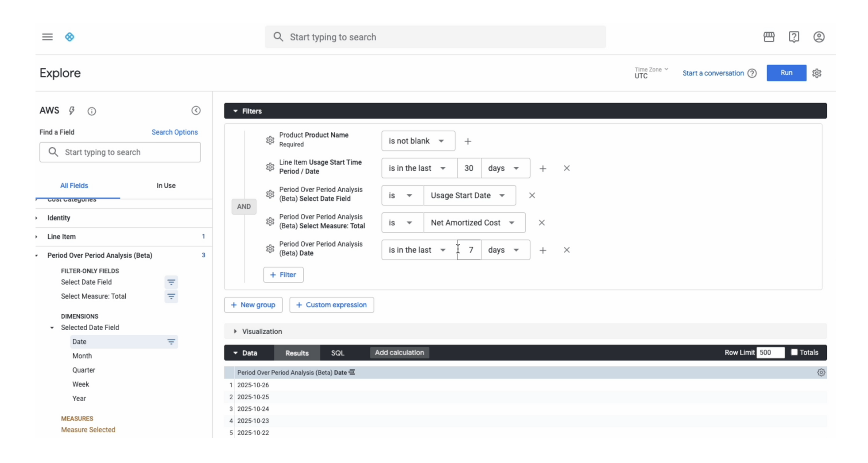868x463 pixels.
Task: Open the Net Amortized Cost dropdown
Action: (474, 223)
